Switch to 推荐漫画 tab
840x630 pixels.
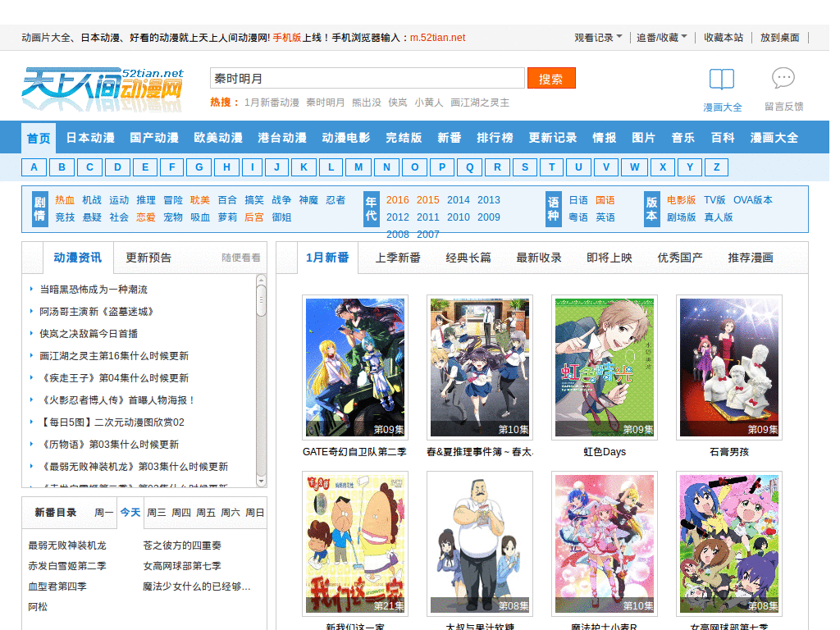coord(751,258)
